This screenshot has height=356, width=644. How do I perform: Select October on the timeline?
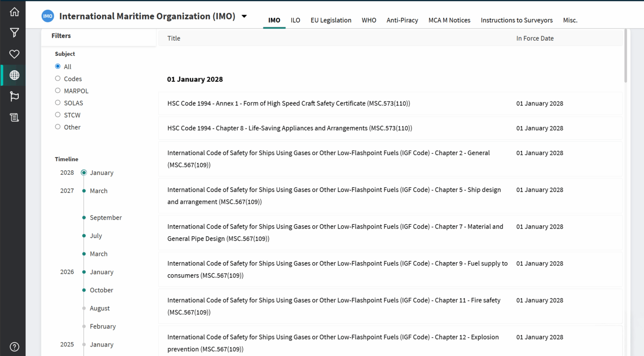click(101, 290)
